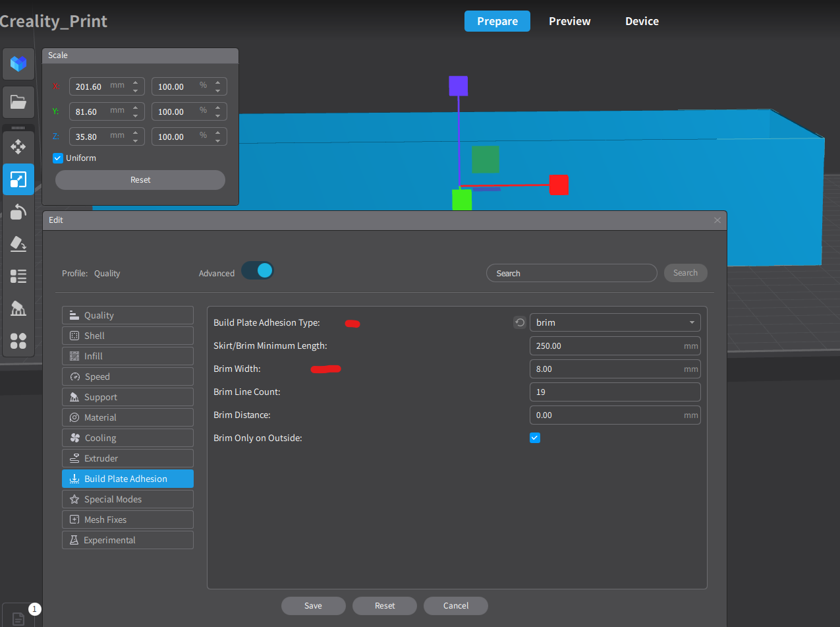
Task: Uncheck the Uniform scaling checkbox
Action: coord(58,158)
